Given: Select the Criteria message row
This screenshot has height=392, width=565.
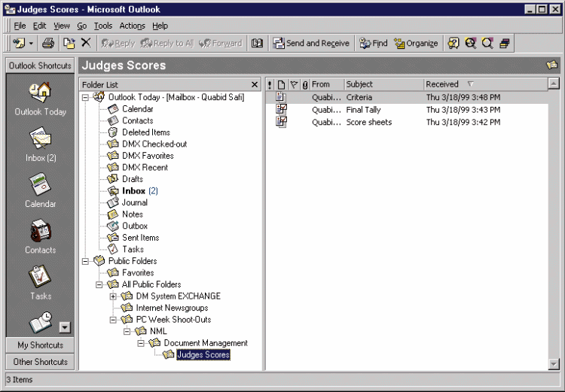Looking at the screenshot, I should point(407,97).
